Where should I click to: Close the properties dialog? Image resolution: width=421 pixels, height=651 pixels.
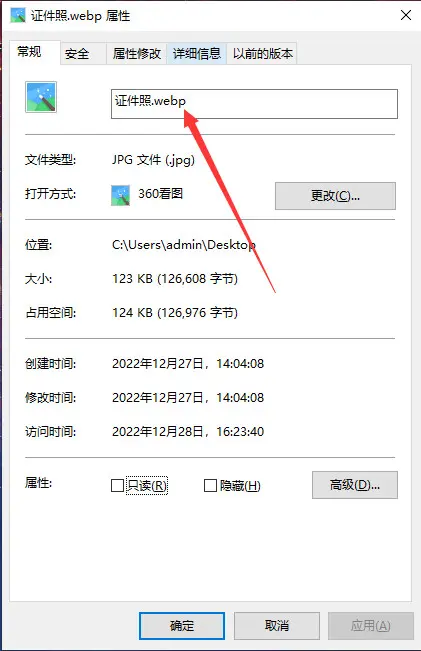pyautogui.click(x=406, y=15)
